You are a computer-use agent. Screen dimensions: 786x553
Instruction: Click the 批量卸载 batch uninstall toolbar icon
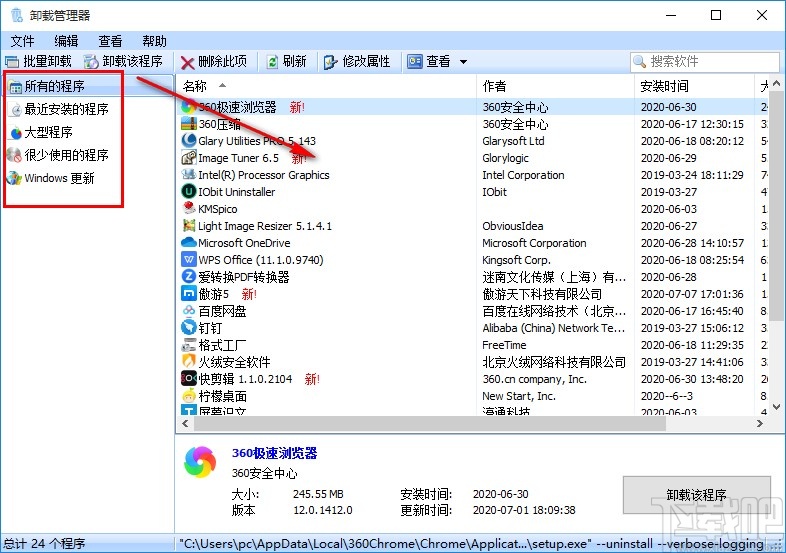tap(12, 62)
